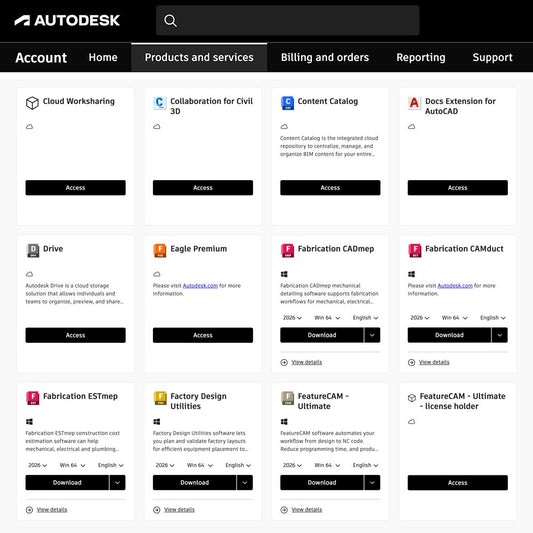Click the cloud icon under Drive
533x533 pixels.
(x=30, y=274)
